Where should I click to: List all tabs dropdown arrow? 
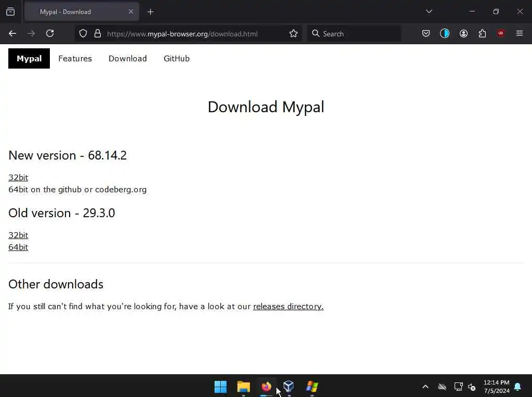(x=429, y=11)
